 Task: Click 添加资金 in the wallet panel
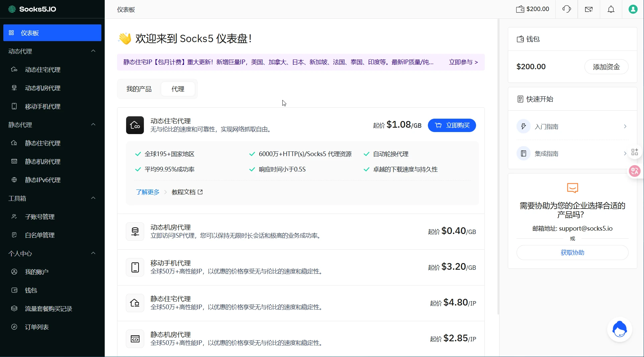click(606, 67)
